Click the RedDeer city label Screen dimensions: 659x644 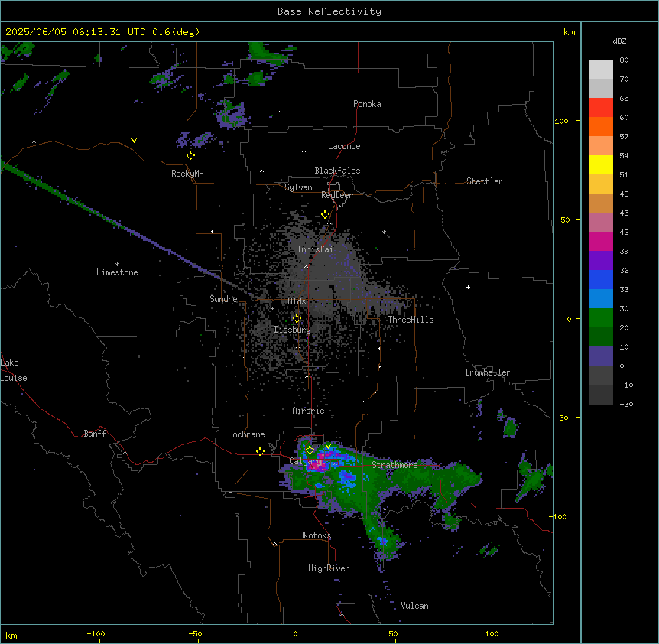[x=336, y=195]
